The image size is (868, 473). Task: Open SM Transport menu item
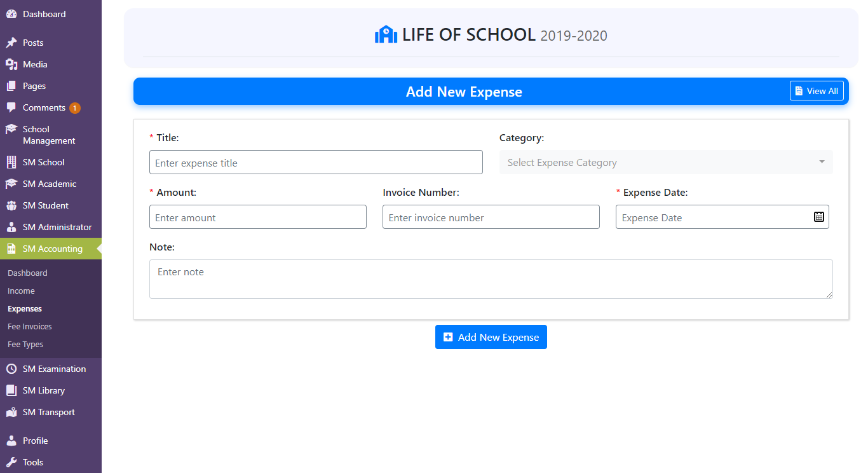(51, 412)
